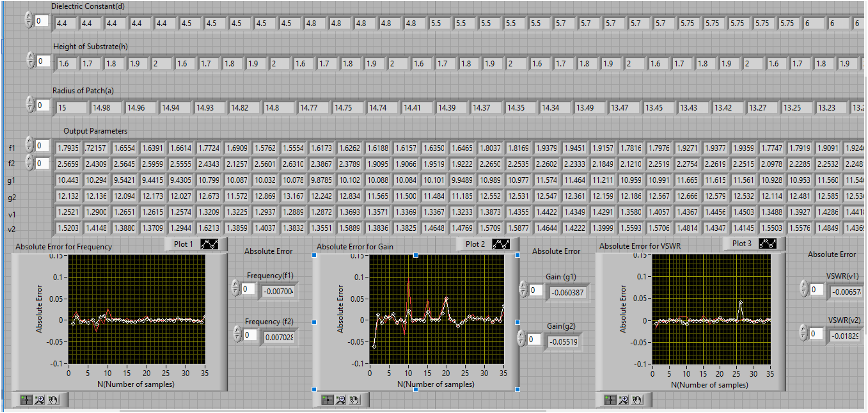This screenshot has width=868, height=413.
Task: Select the zoom tool under Frequency graph
Action: (x=40, y=399)
